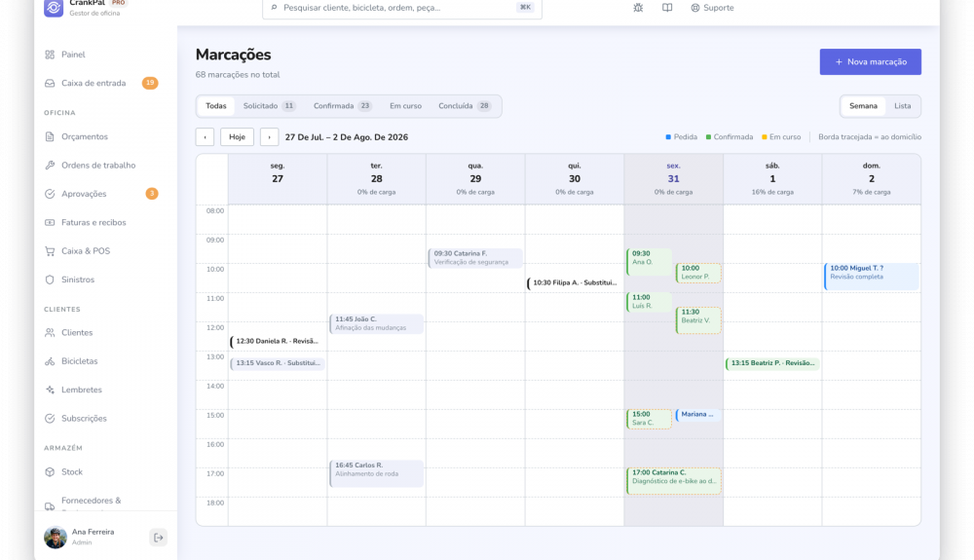Click the Clientes people icon

(x=50, y=333)
